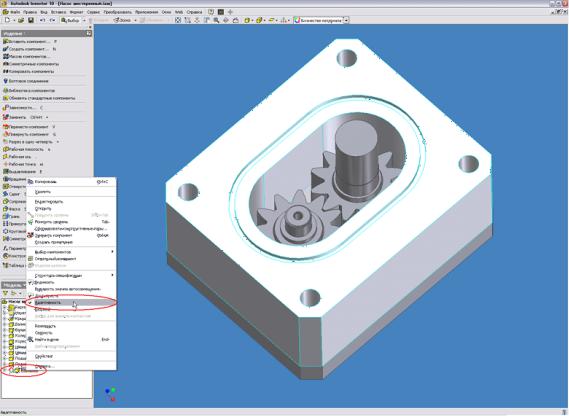This screenshot has height=416, width=569.
Task: Click the Рабочая точка icon
Action: (x=5, y=164)
